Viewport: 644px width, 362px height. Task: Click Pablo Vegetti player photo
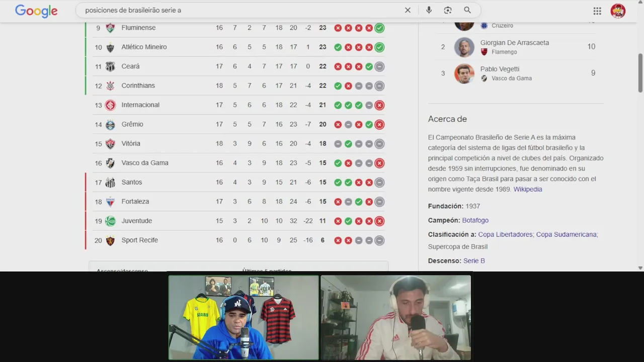click(464, 73)
